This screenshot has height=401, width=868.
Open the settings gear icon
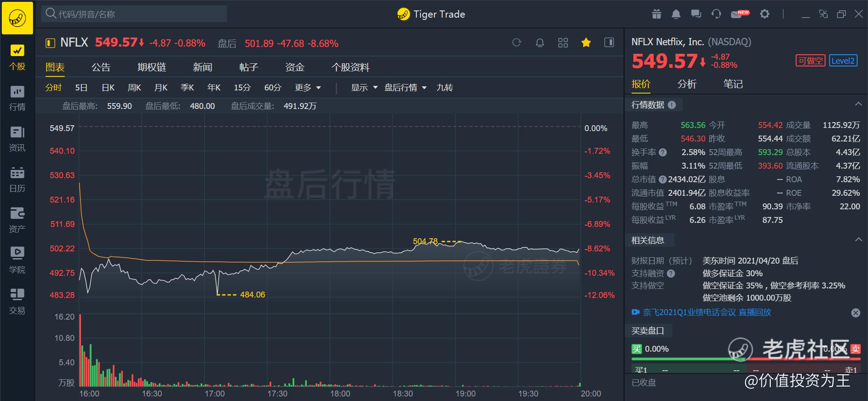click(764, 14)
